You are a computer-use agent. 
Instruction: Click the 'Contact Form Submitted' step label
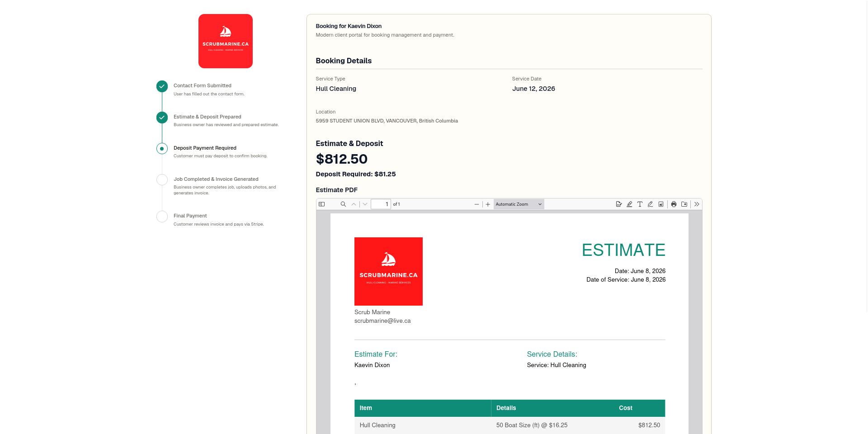point(203,85)
